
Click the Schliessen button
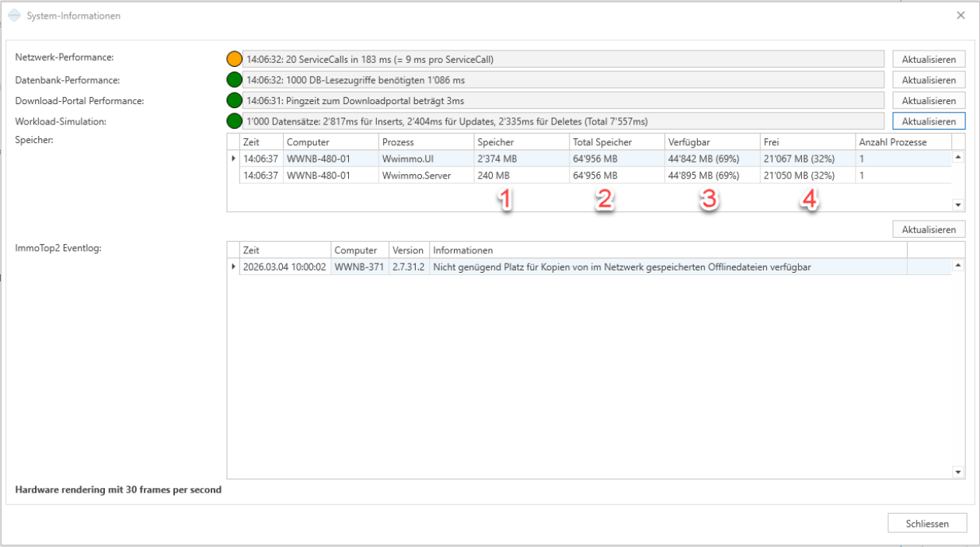pyautogui.click(x=928, y=523)
